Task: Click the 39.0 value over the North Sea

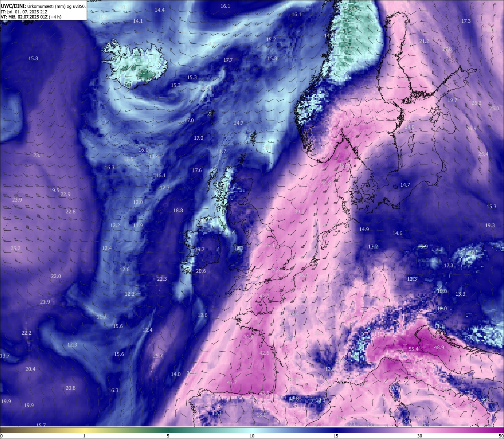Action: (x=299, y=211)
